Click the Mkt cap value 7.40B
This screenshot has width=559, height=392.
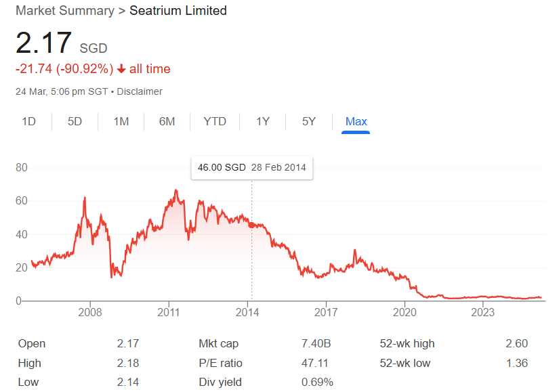point(315,344)
